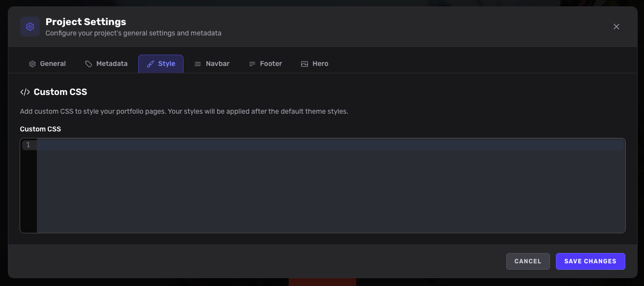Screen dimensions: 644x286
Task: Select the code icon next to Custom CSS heading
Action: coord(25,92)
